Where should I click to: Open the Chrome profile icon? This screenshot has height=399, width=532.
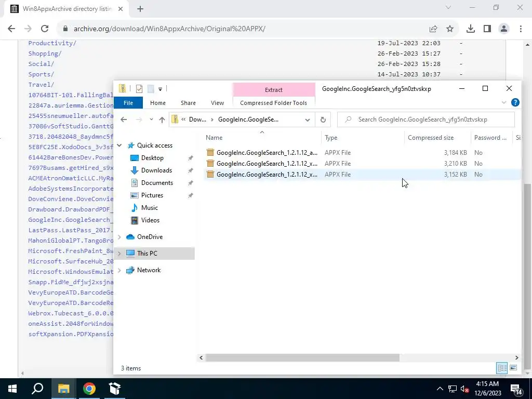click(x=504, y=29)
